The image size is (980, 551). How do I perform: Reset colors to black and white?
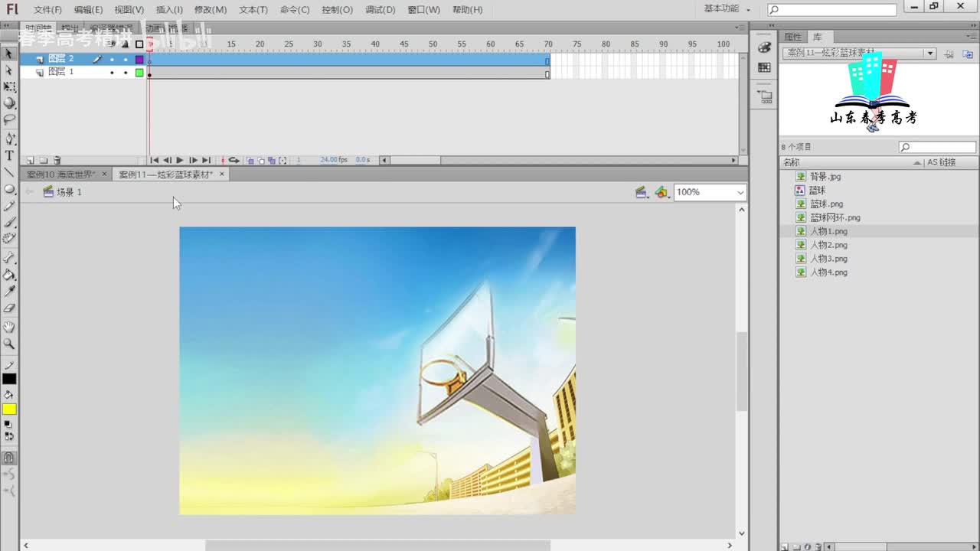[8, 424]
